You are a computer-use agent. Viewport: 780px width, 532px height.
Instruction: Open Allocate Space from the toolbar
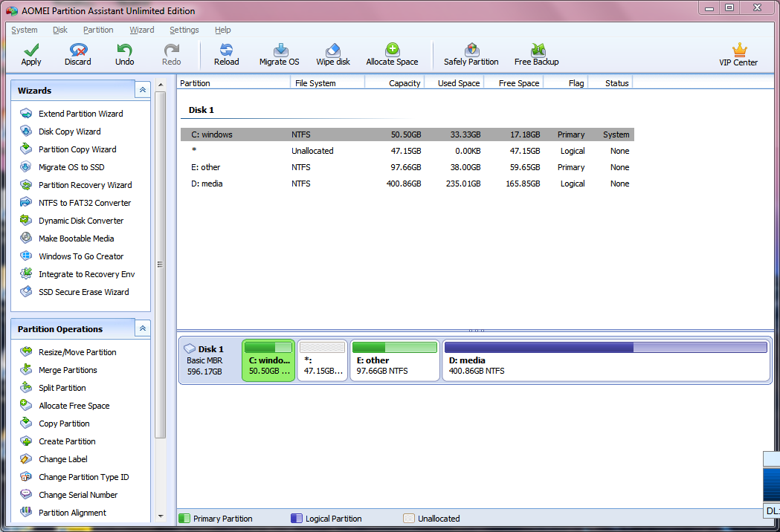pos(392,54)
